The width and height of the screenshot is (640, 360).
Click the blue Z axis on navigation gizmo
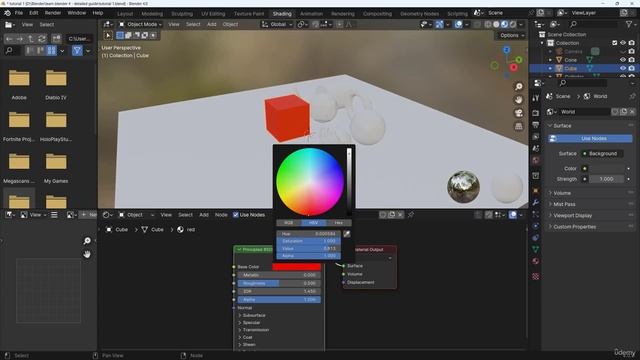tap(507, 50)
